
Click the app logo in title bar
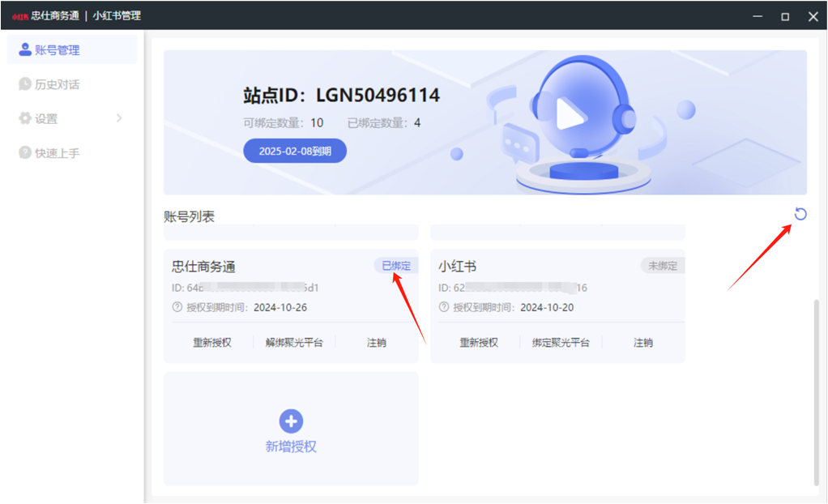20,16
